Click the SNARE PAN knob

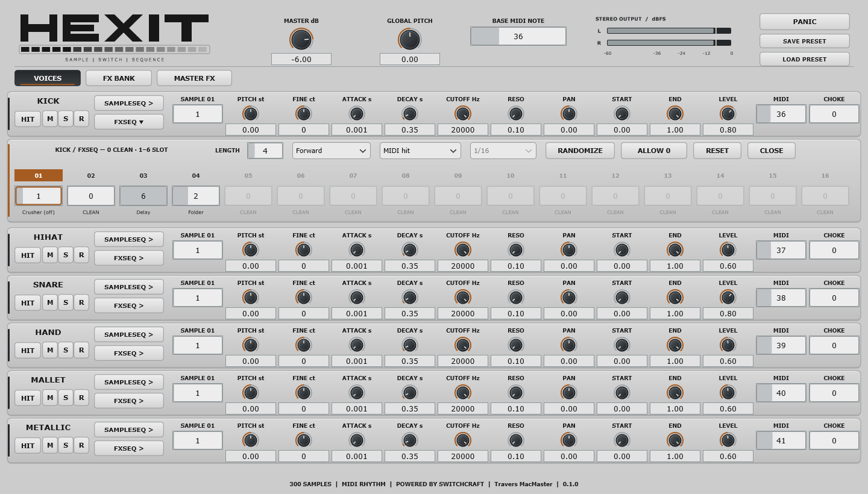tap(569, 298)
